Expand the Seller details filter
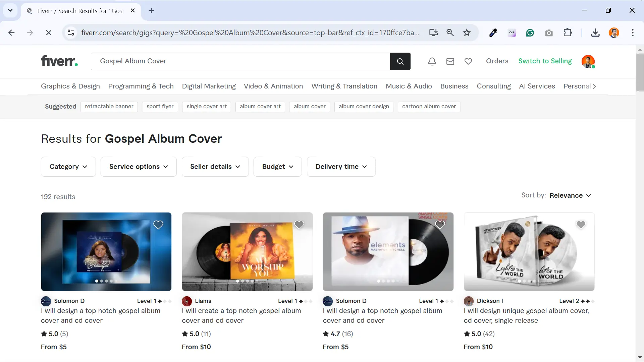The width and height of the screenshot is (644, 362). [x=215, y=167]
